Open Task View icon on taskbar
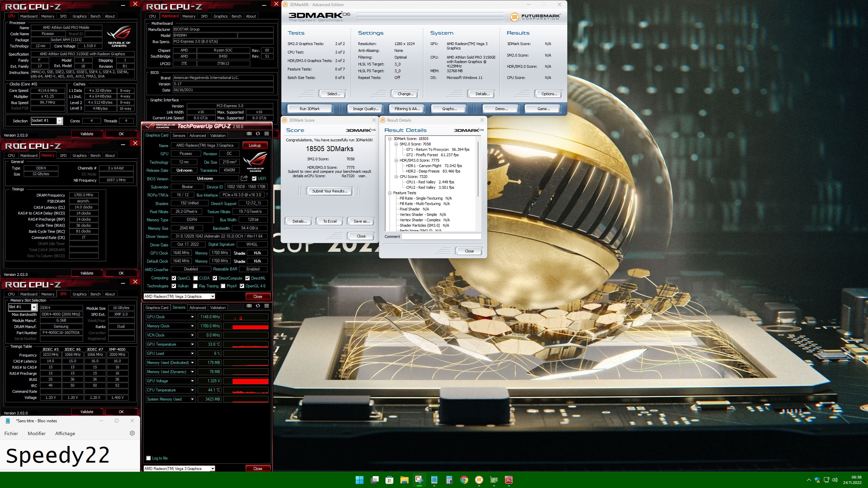Screen dimensions: 868x488 (374, 480)
